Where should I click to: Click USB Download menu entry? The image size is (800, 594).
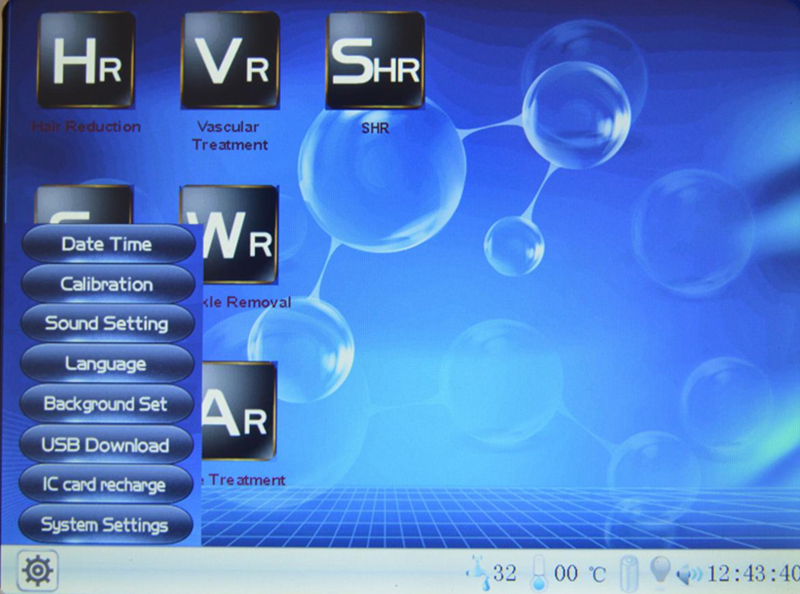coord(106,445)
